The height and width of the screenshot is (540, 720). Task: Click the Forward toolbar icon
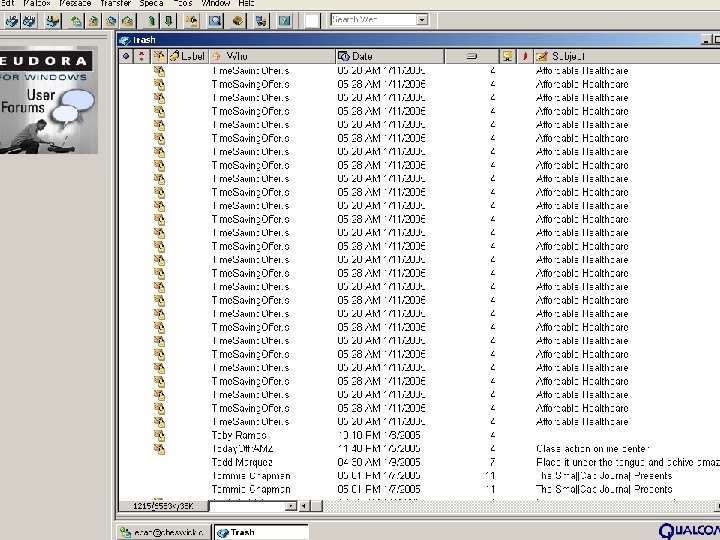[128, 21]
